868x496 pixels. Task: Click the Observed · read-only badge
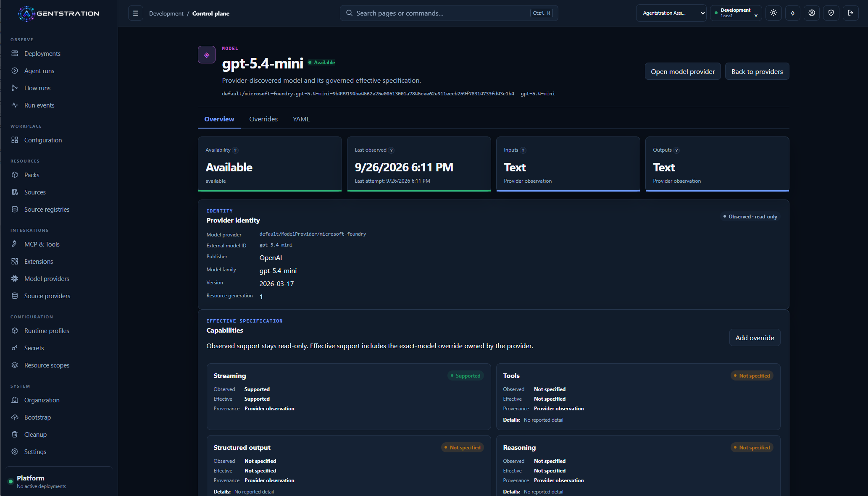750,217
